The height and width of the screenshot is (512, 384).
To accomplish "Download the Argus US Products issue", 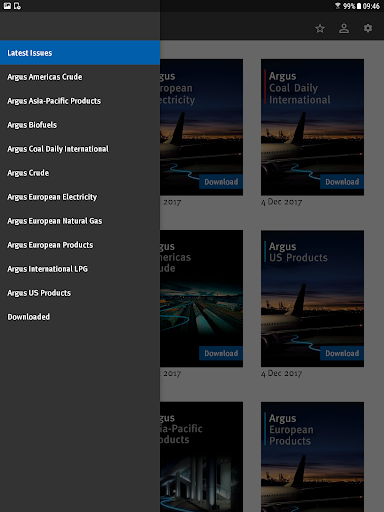I will pos(342,353).
